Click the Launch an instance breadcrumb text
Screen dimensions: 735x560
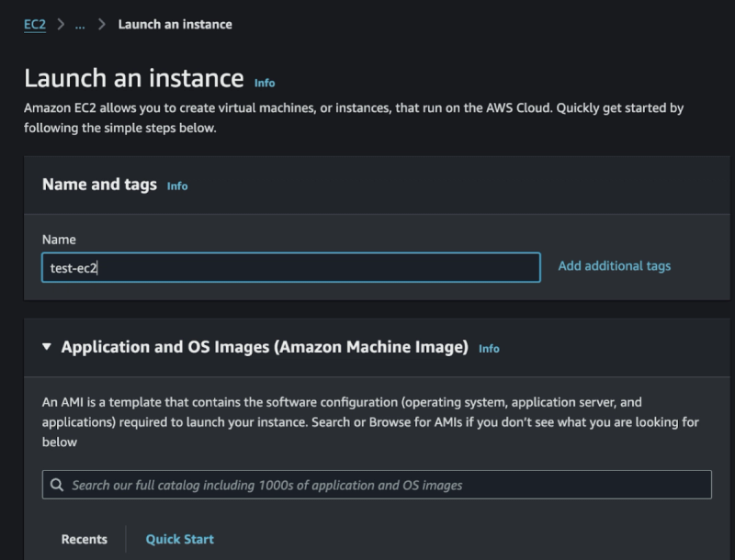[175, 25]
